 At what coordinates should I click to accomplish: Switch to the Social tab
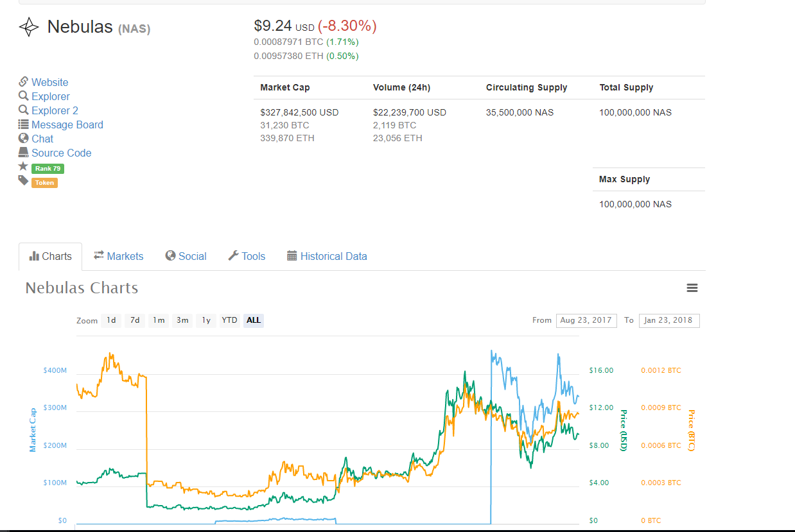point(186,257)
